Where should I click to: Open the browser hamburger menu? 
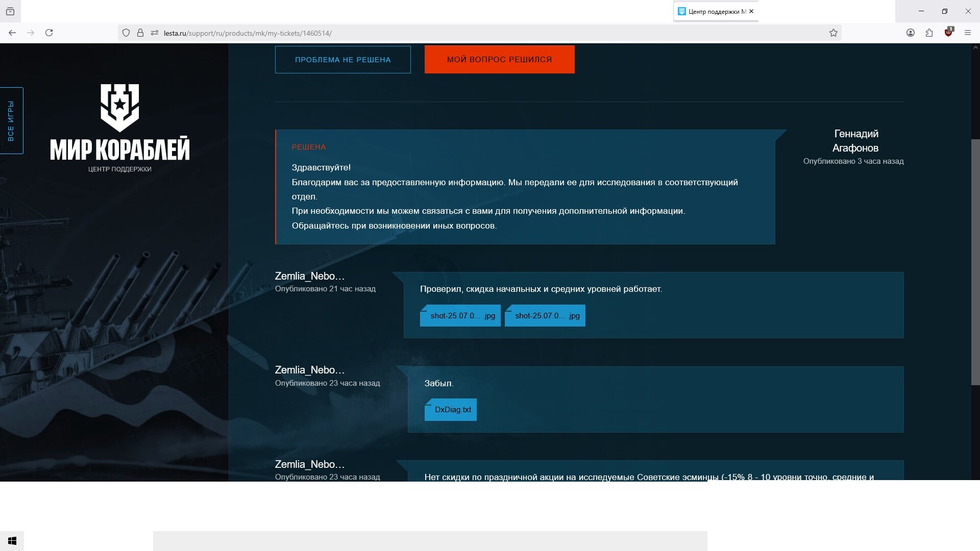coord(967,33)
